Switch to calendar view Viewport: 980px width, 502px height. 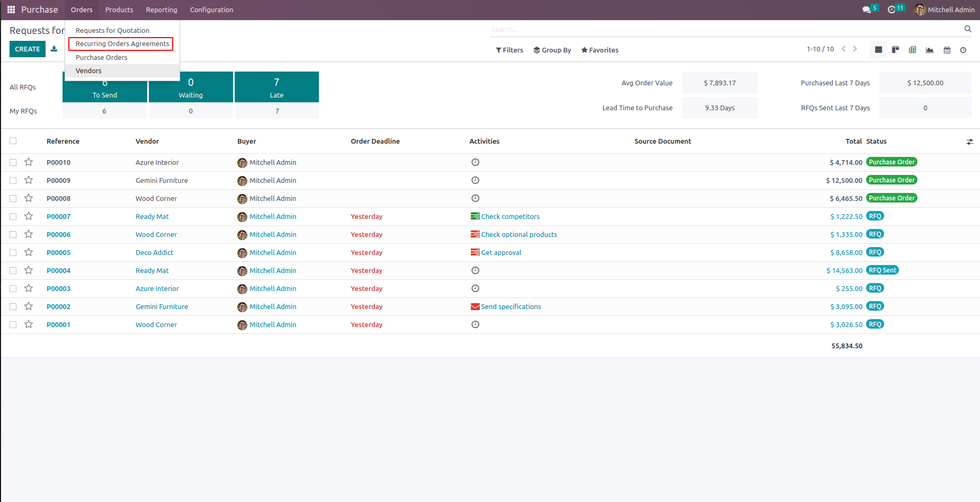coord(947,50)
